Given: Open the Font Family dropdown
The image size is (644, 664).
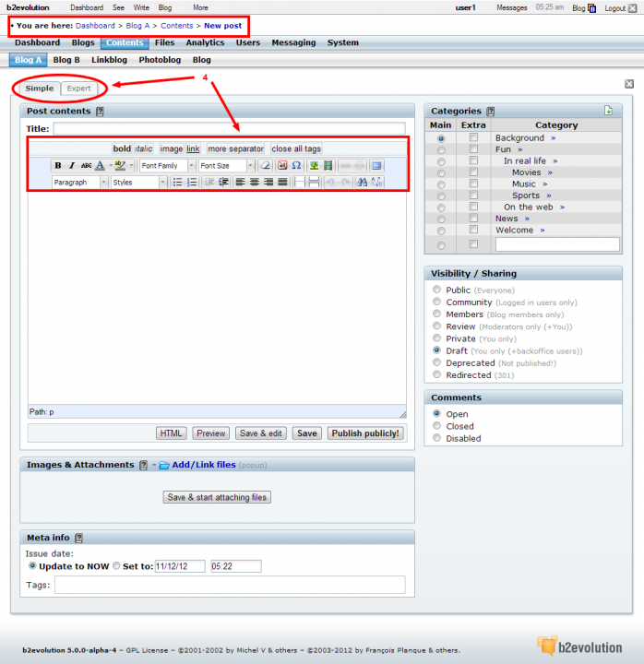Looking at the screenshot, I should pos(167,166).
